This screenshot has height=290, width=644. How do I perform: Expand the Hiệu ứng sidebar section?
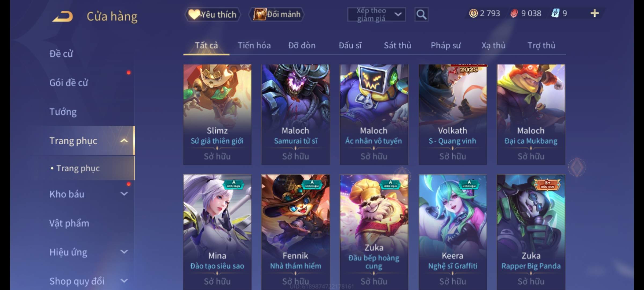point(124,252)
